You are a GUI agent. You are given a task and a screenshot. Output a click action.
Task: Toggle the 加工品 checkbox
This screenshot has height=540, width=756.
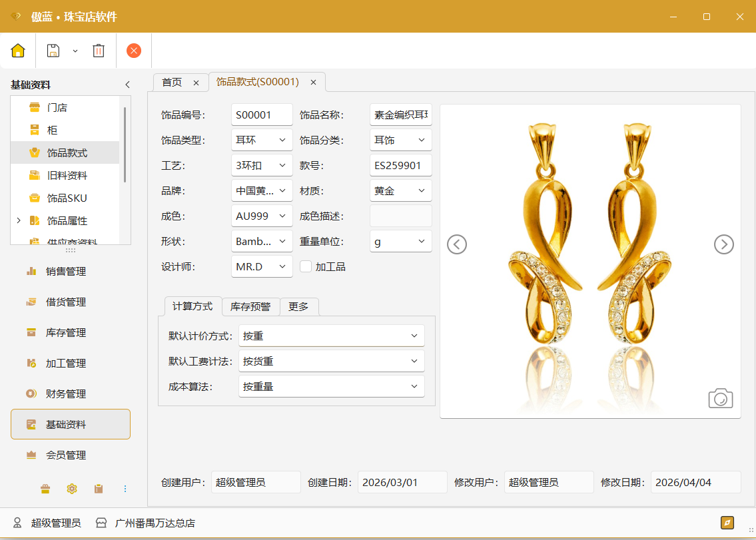(x=306, y=266)
